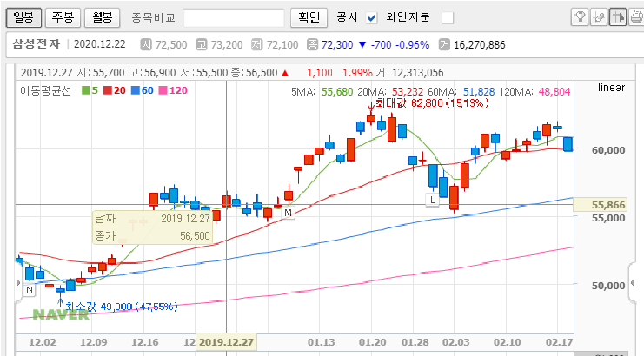
Task: Click the 20MA value 53,232
Action: tap(408, 91)
